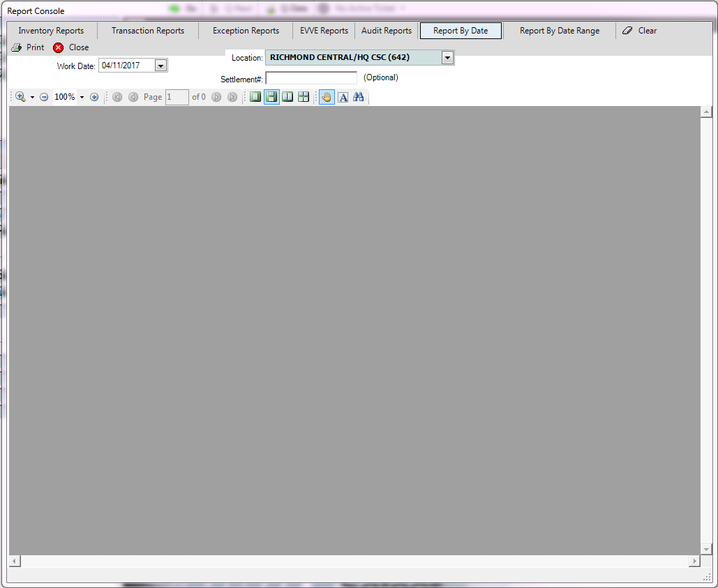
Task: Open the Location dropdown list
Action: 447,57
